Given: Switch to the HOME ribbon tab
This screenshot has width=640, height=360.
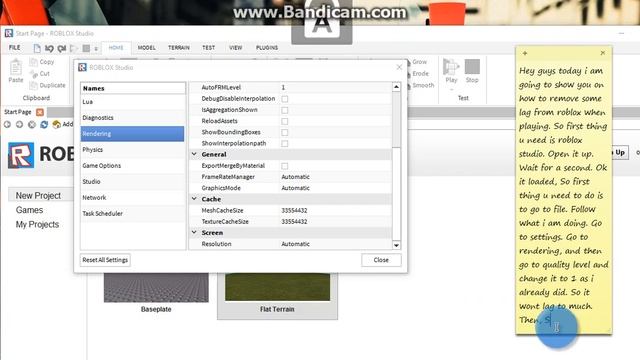Looking at the screenshot, I should [116, 48].
